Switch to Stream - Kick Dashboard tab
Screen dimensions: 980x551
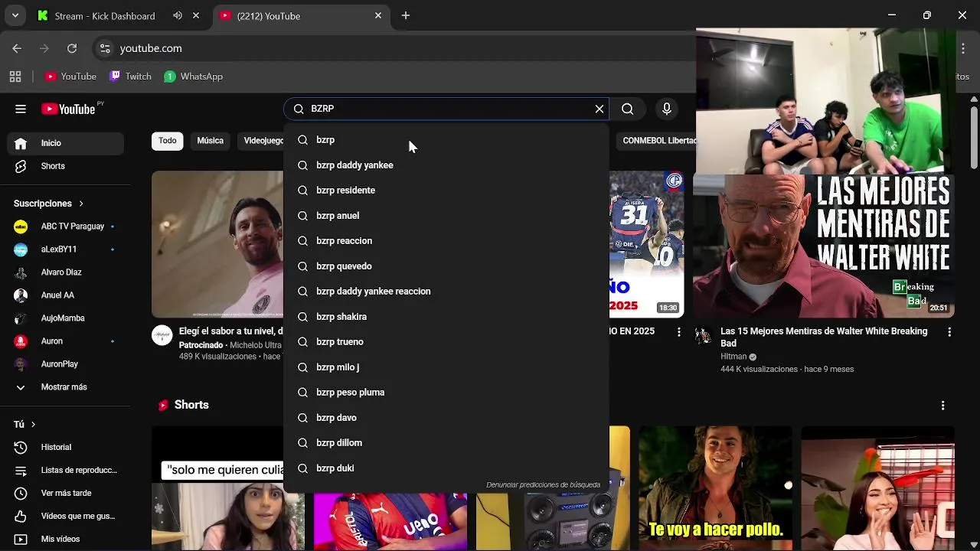click(x=105, y=16)
